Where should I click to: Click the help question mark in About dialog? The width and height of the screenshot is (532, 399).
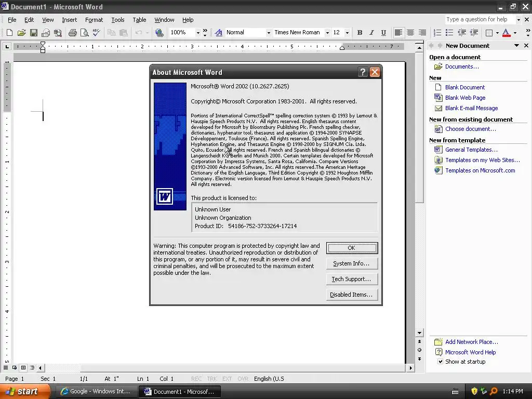(x=363, y=72)
